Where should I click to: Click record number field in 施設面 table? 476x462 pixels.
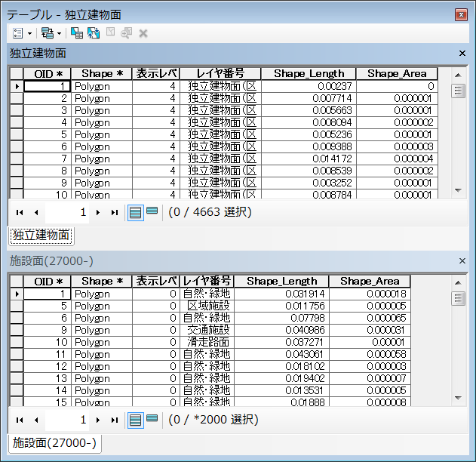(67, 420)
